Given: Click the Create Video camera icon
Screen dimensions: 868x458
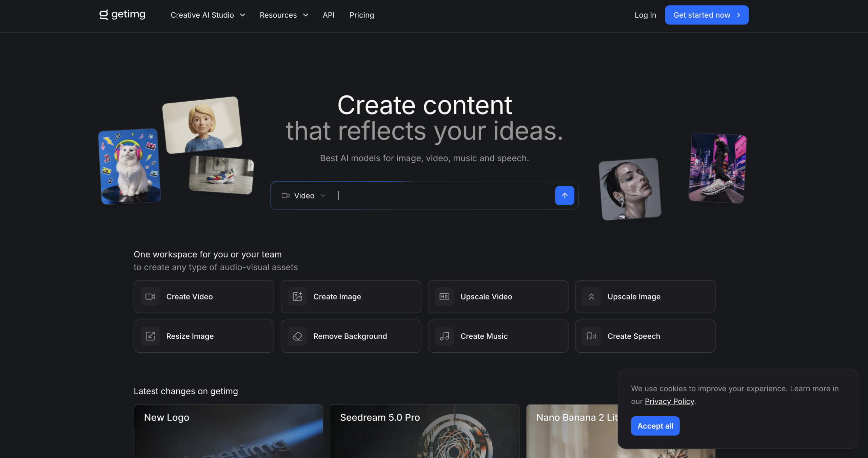Looking at the screenshot, I should pos(150,297).
